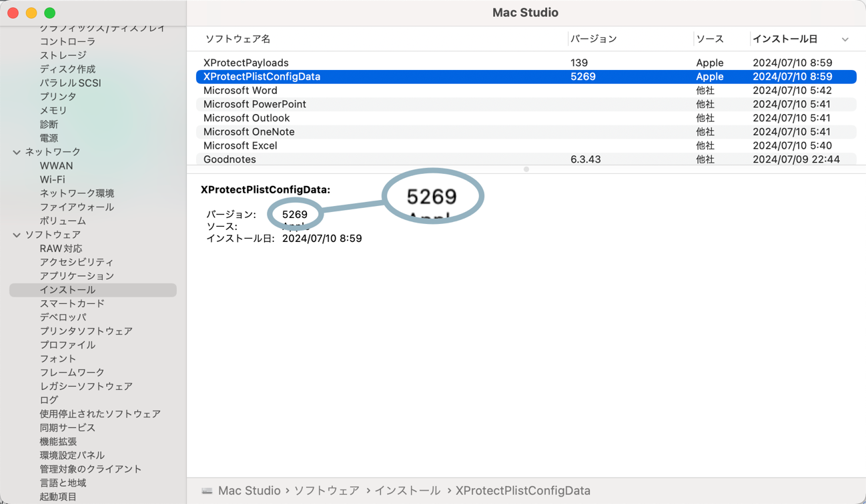
Task: Select the Microsoft Word row
Action: [526, 91]
